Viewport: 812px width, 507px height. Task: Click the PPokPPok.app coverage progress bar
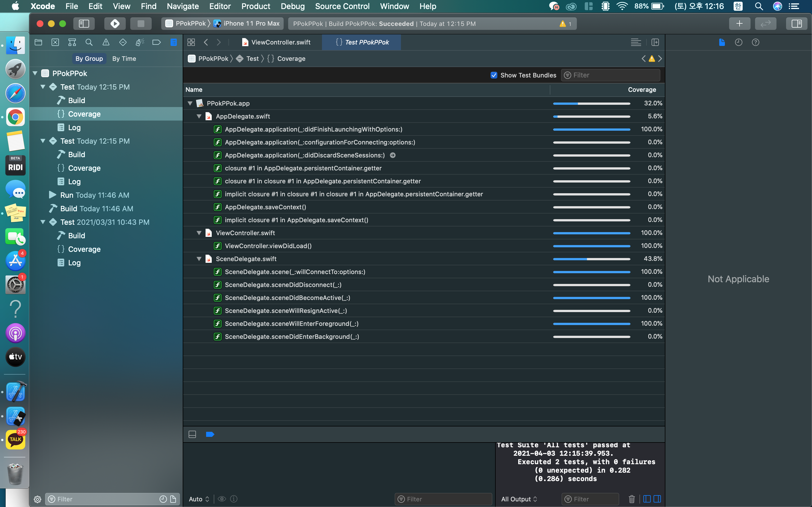(591, 103)
